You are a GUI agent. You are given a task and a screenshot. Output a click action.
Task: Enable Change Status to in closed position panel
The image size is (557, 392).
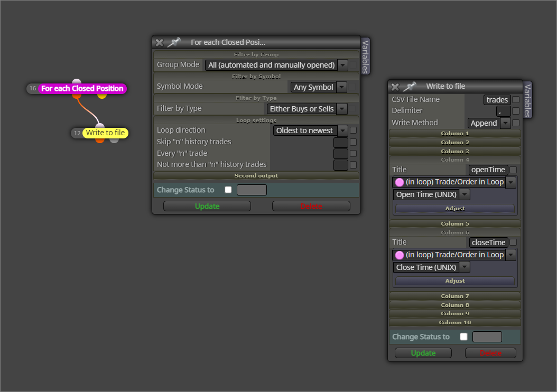click(x=228, y=190)
